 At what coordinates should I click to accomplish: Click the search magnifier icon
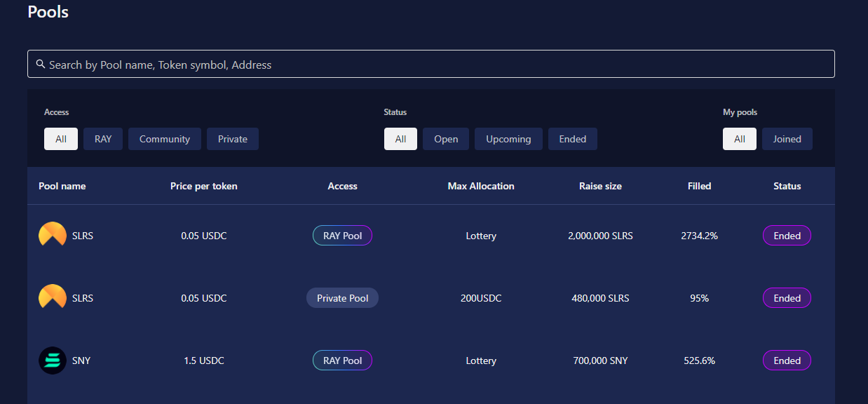click(41, 64)
